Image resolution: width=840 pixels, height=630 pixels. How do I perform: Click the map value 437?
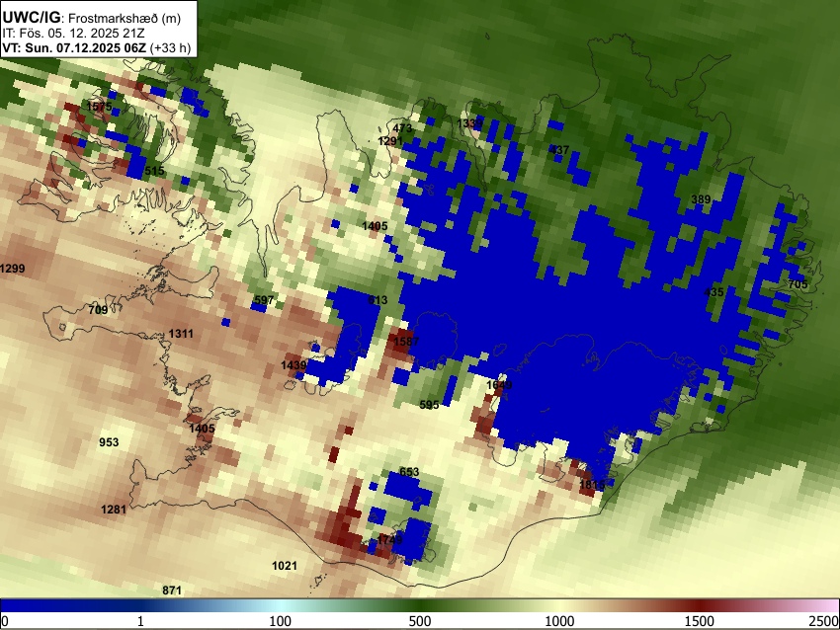tap(558, 150)
